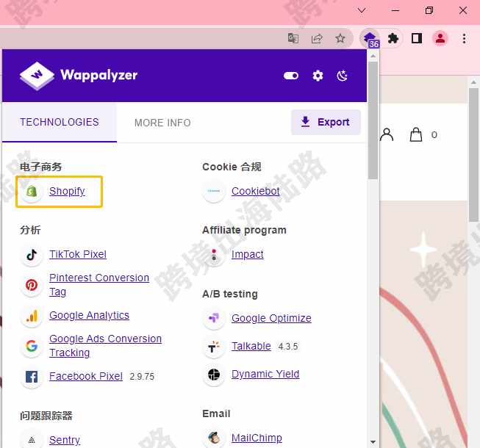Click the 电子商务 category heading

click(x=40, y=167)
